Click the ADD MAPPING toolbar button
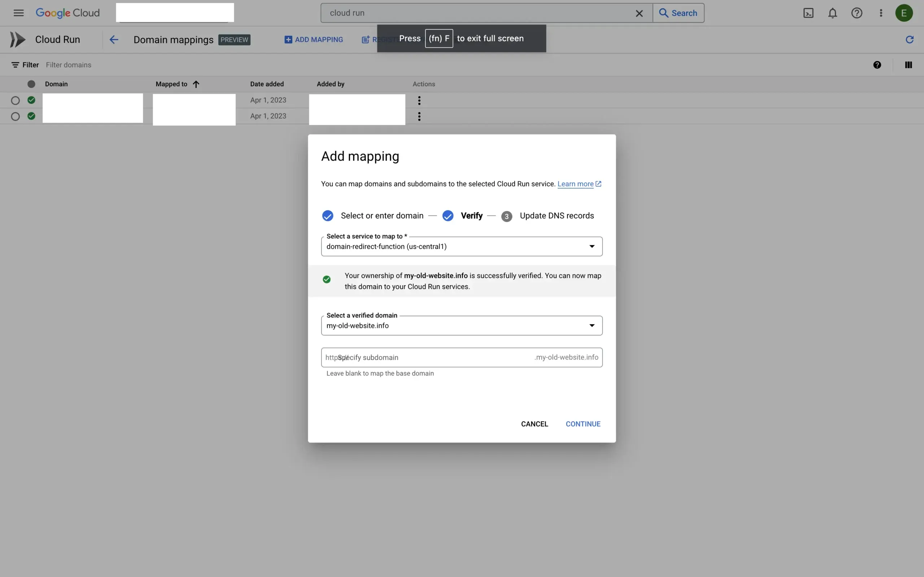Viewport: 924px width, 577px height. point(314,40)
